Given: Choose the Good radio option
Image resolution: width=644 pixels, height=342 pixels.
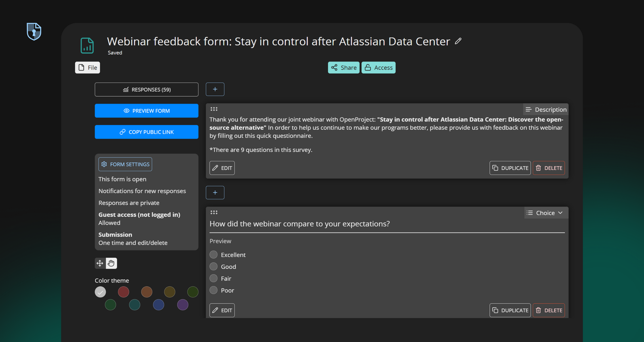Looking at the screenshot, I should (214, 266).
